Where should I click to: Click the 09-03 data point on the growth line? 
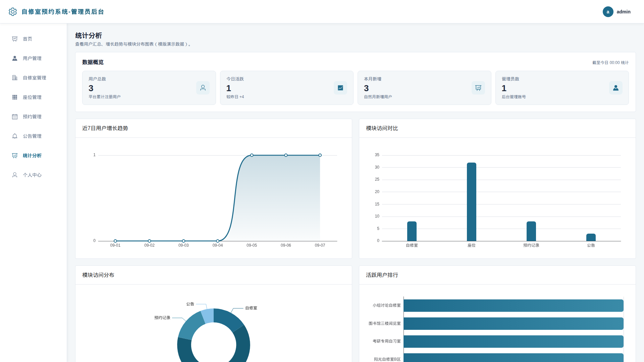tap(183, 241)
